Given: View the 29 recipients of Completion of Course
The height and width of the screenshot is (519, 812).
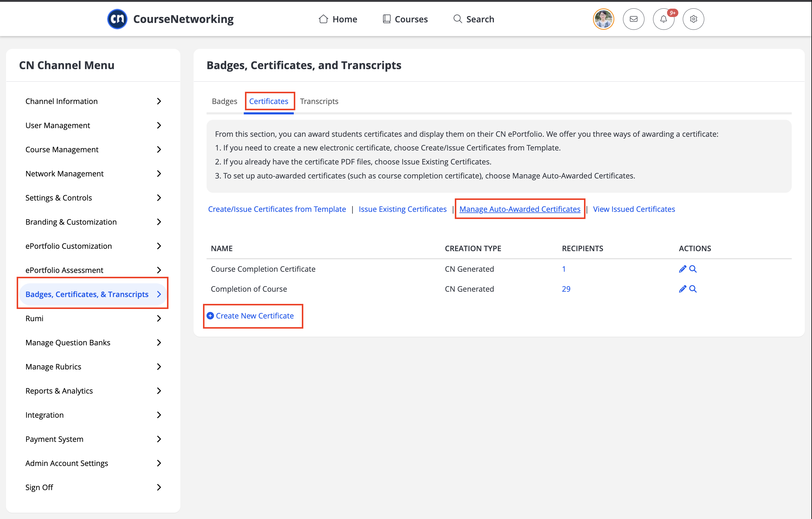Looking at the screenshot, I should [566, 289].
